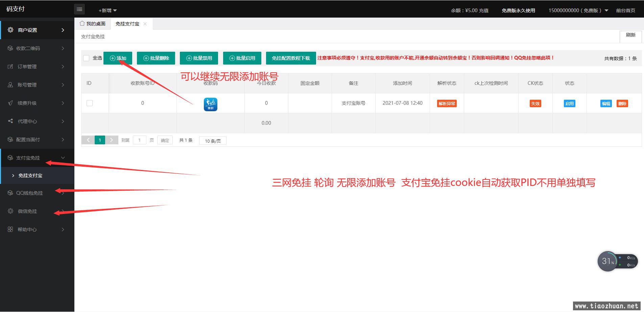Open the 15000000000 account dropdown
The width and height of the screenshot is (644, 312).
[578, 10]
